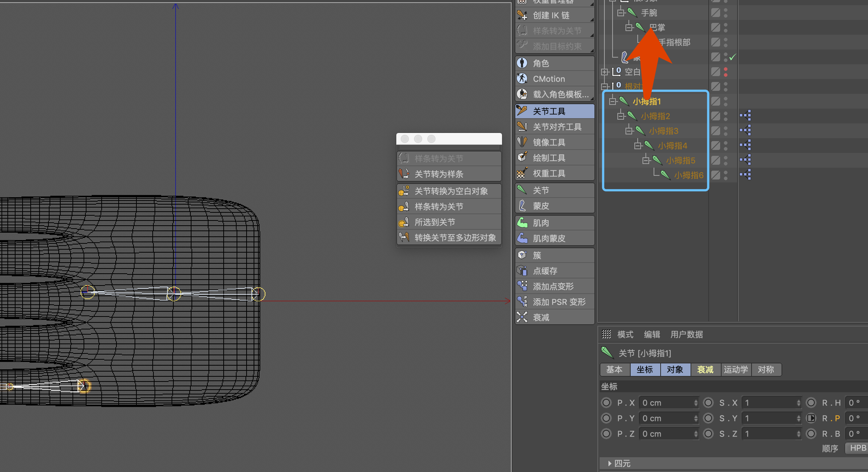Toggle visibility dots for 小拇指2
The height and width of the screenshot is (472, 868).
tap(725, 116)
